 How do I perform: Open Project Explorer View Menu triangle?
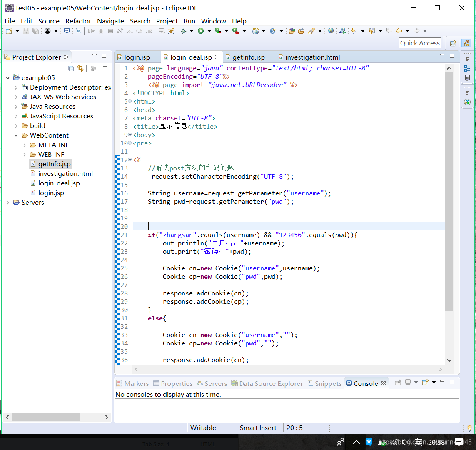coord(105,67)
